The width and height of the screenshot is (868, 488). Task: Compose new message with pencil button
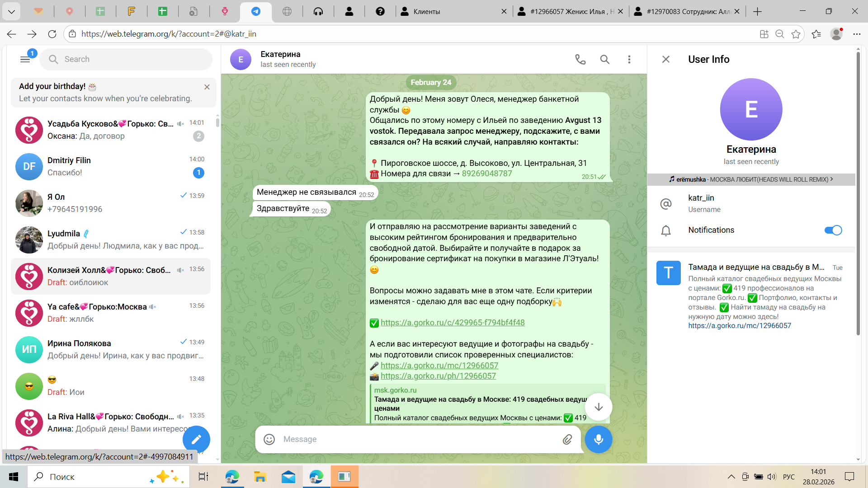click(196, 439)
